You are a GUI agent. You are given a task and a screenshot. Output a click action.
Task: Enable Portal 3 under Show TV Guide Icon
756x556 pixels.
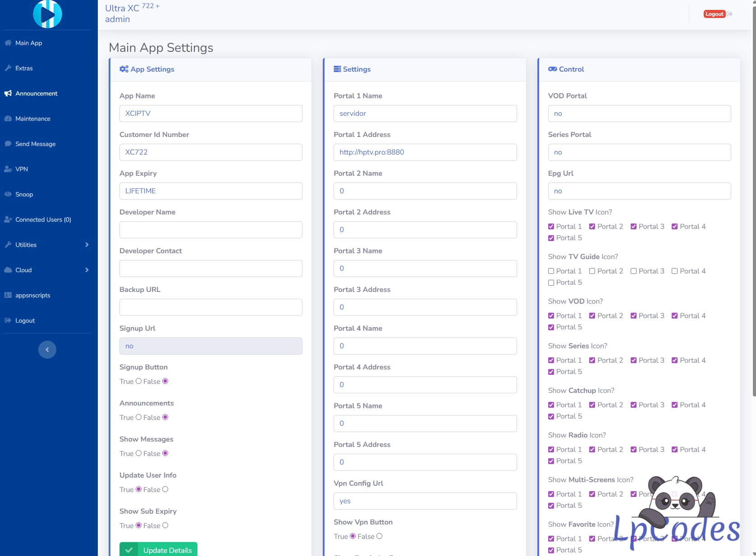[x=633, y=271]
